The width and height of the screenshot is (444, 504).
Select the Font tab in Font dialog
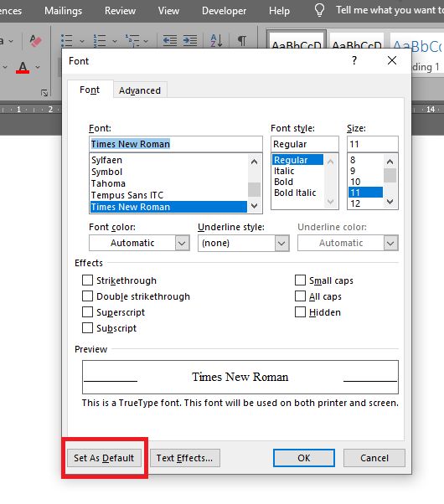[x=90, y=90]
